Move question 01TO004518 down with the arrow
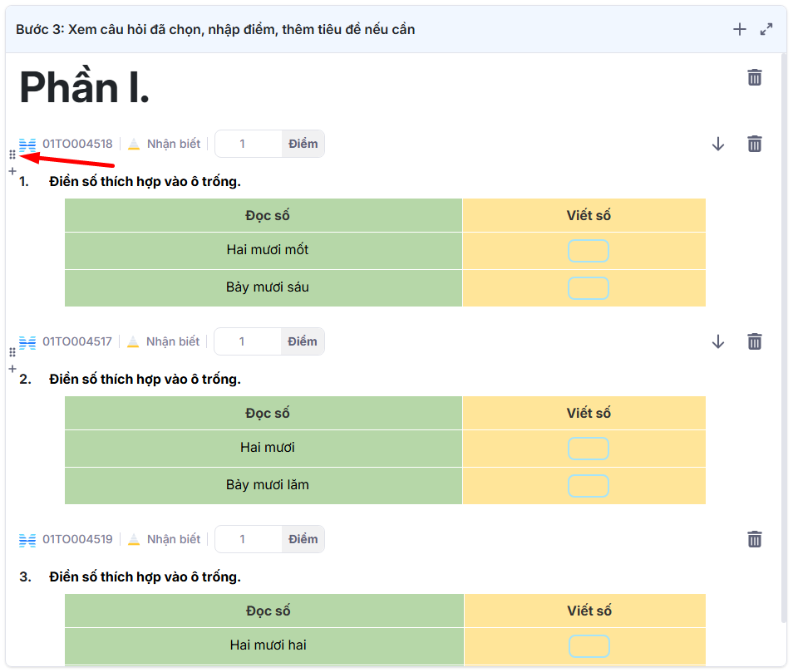The height and width of the screenshot is (672, 793). click(718, 144)
